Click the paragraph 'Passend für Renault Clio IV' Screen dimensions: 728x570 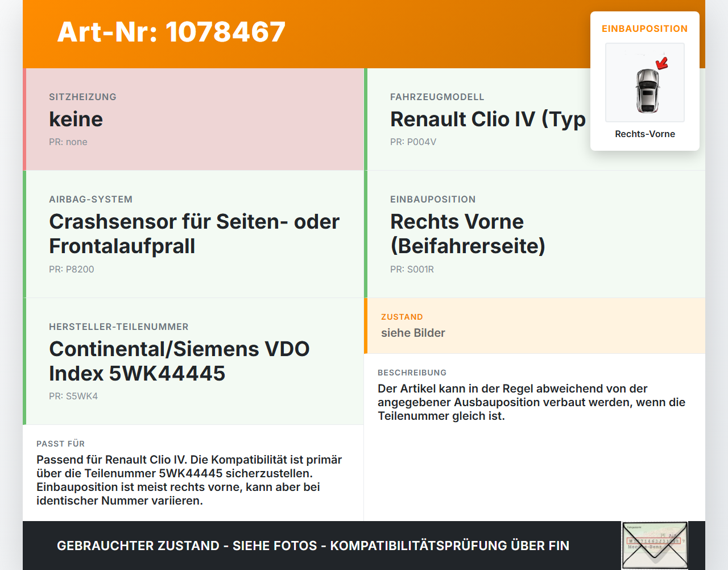point(189,480)
